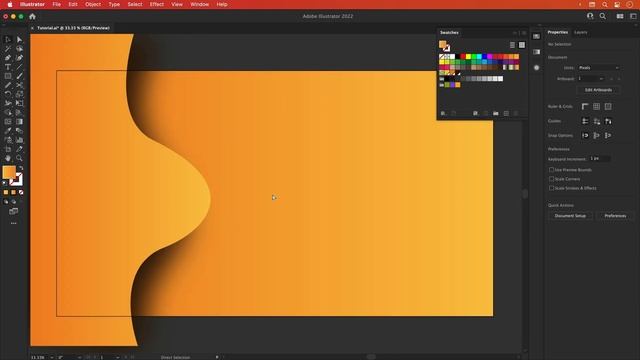The width and height of the screenshot is (640, 360).
Task: Open the Object menu
Action: (x=93, y=4)
